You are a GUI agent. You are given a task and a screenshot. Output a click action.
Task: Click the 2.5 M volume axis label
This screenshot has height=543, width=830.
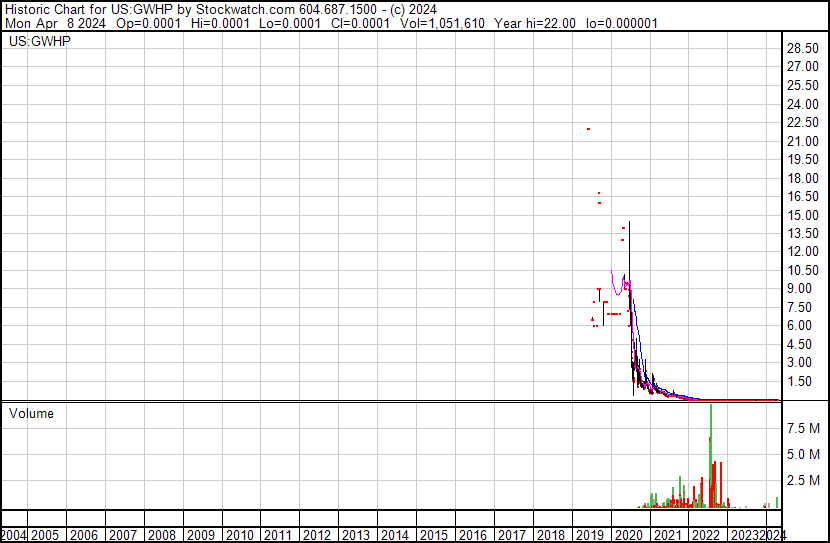point(804,481)
